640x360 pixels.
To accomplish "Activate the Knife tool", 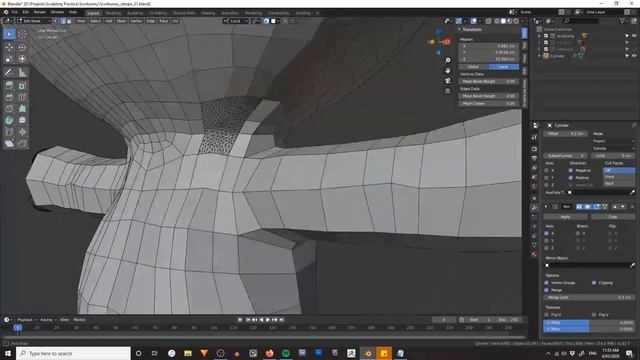I will point(9,109).
